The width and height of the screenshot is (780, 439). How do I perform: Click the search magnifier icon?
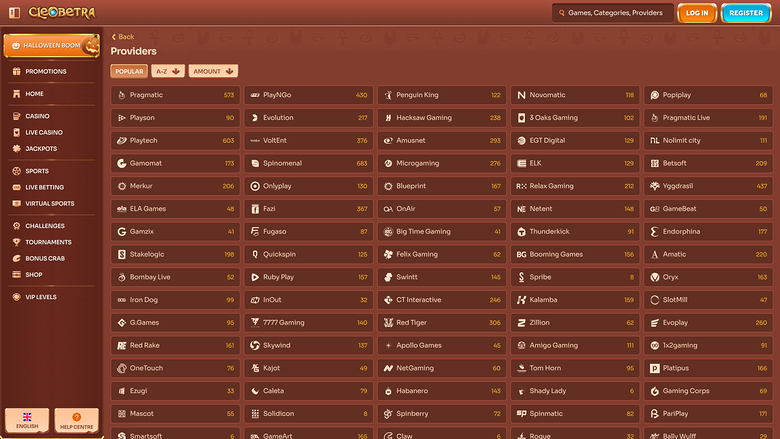[x=559, y=13]
